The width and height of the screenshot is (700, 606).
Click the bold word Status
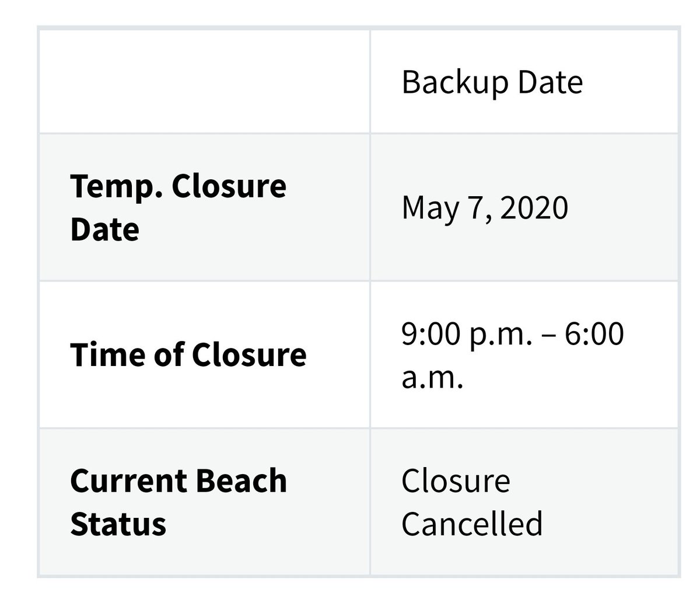point(118,523)
